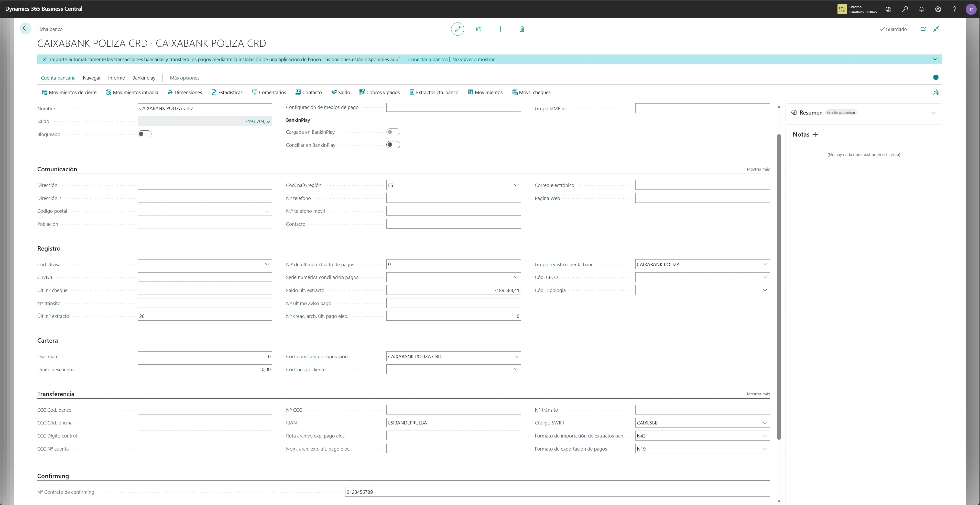Open the Bankinplay menu
Screen dimensions: 980x505
click(144, 78)
